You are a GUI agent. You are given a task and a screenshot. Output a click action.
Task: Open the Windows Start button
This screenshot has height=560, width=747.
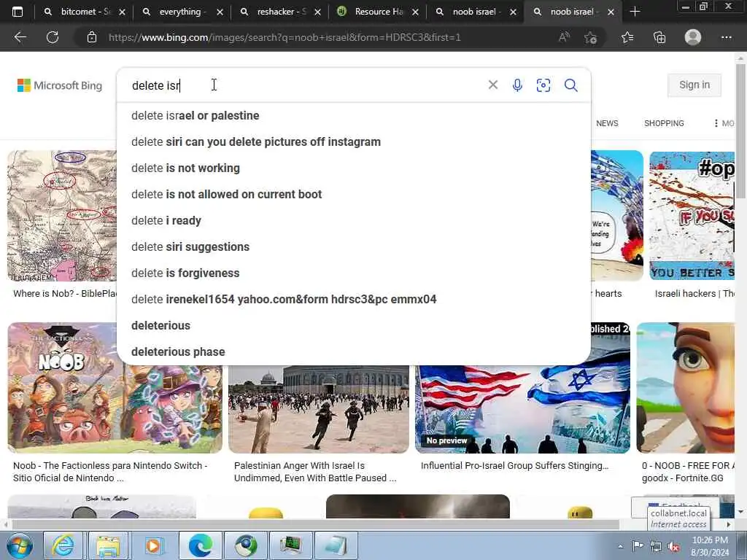point(20,545)
